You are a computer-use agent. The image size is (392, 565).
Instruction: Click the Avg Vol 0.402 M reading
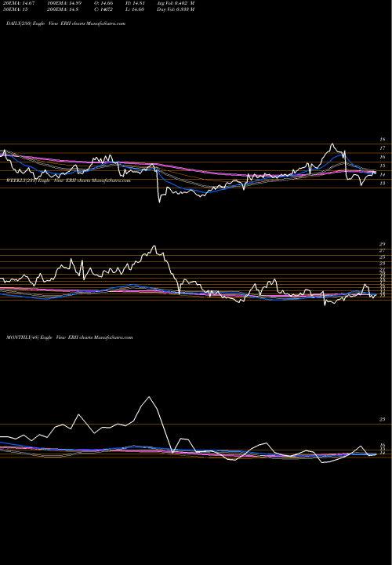click(x=176, y=3)
